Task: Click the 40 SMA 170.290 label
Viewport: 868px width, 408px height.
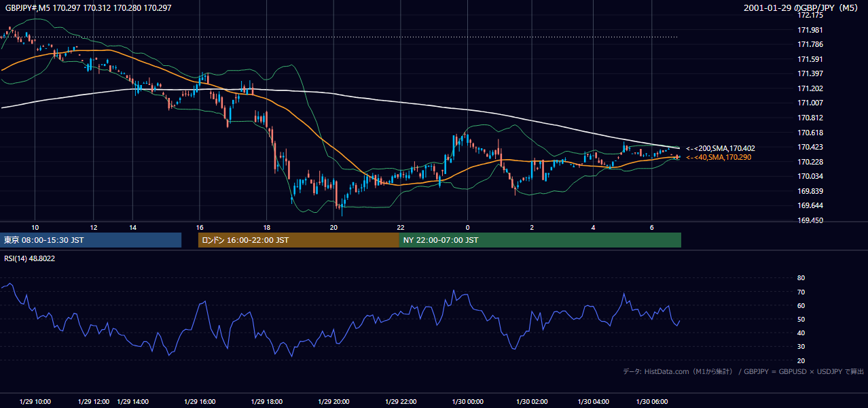Action: 719,157
